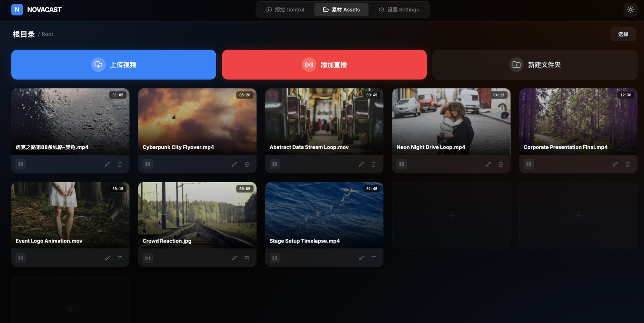
Task: Edit Neon Night Drive Loop.mp4 with pencil icon
Action: [x=488, y=164]
